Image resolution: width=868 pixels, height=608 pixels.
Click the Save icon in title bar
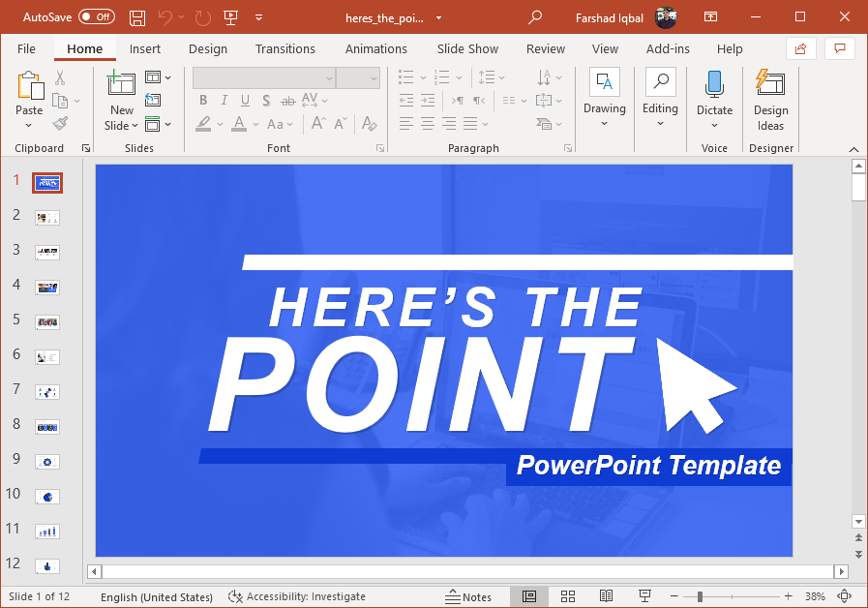[137, 17]
